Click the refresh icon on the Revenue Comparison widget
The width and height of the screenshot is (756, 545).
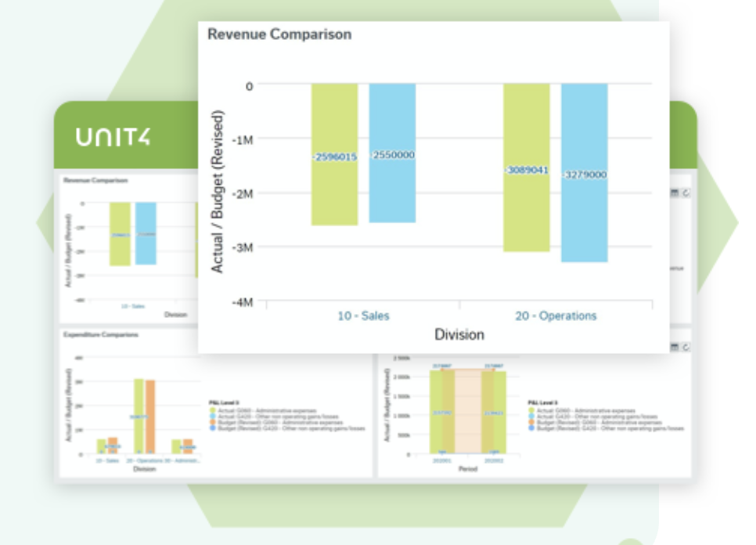686,193
